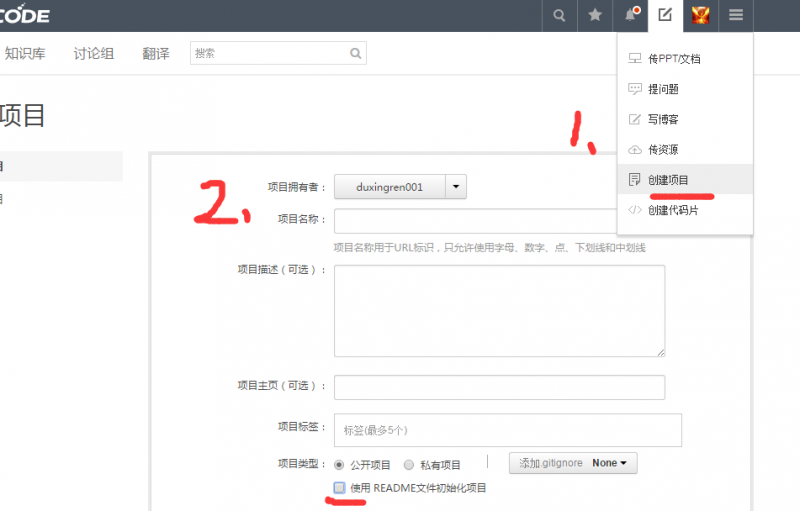Click the search magnifier icon in top bar

click(x=559, y=15)
